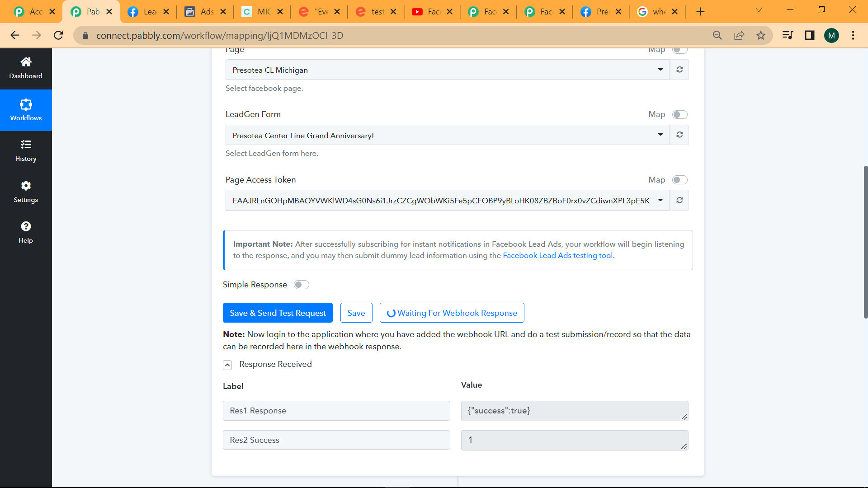Toggle Map switch for Page Access Token
Screen dimensions: 868x488
(x=679, y=180)
